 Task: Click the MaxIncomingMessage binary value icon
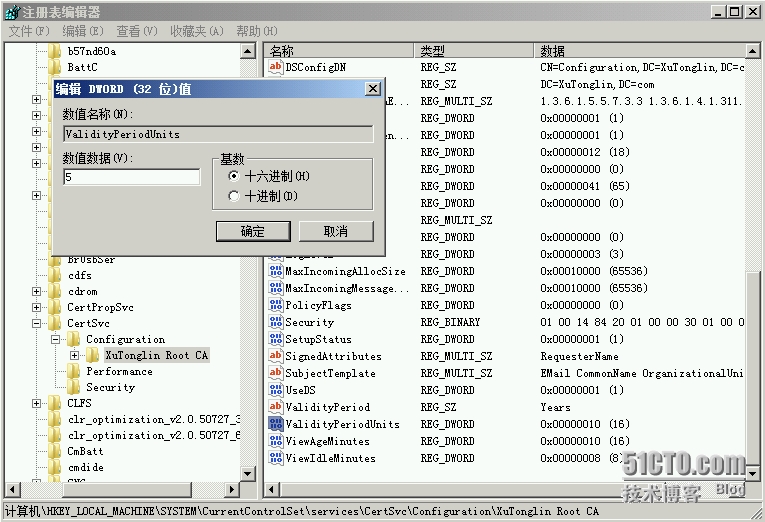[276, 288]
